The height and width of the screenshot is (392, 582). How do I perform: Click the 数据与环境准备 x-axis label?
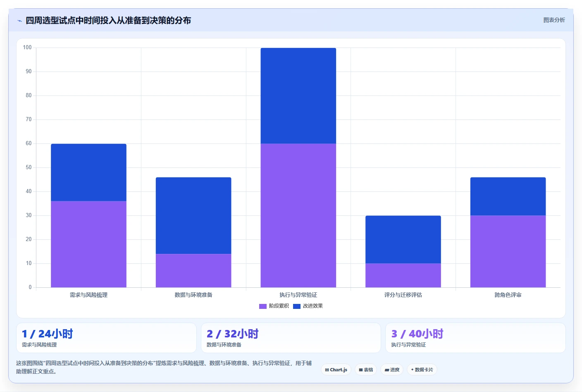193,295
